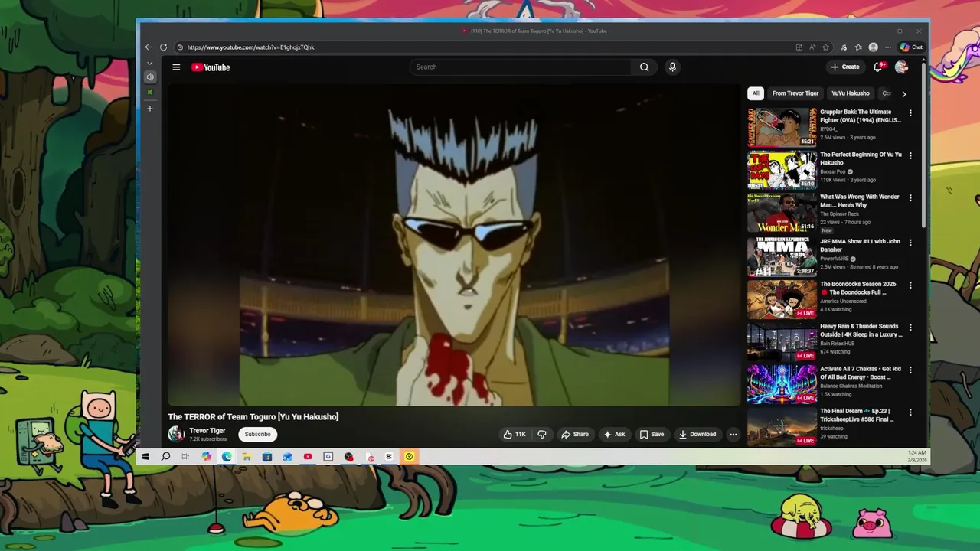This screenshot has width=980, height=551.
Task: Show more filter chips arrow
Action: [x=903, y=94]
